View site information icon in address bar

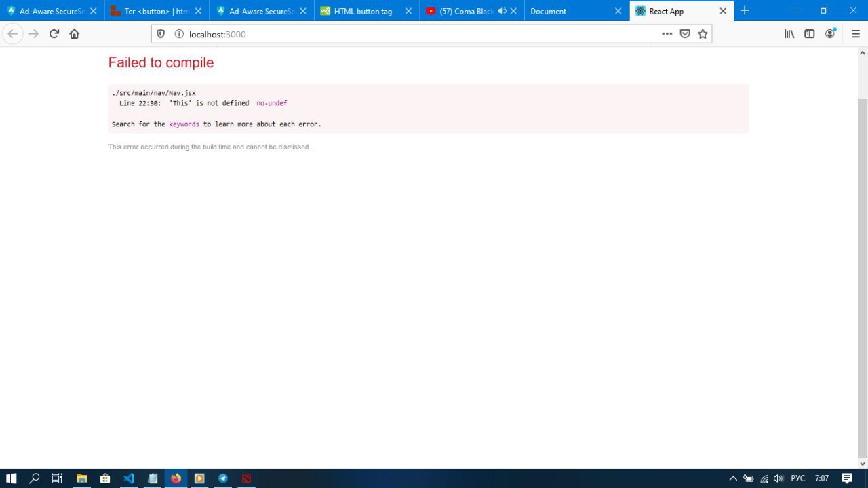179,34
